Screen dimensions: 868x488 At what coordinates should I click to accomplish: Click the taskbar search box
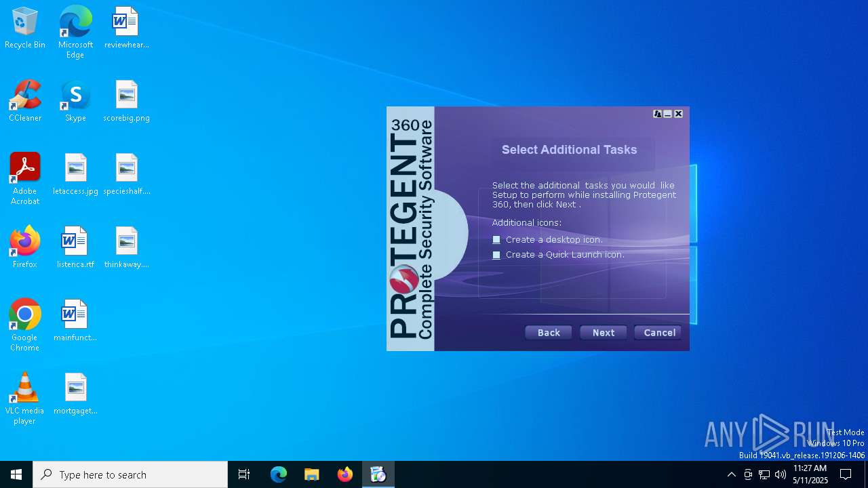coord(130,474)
